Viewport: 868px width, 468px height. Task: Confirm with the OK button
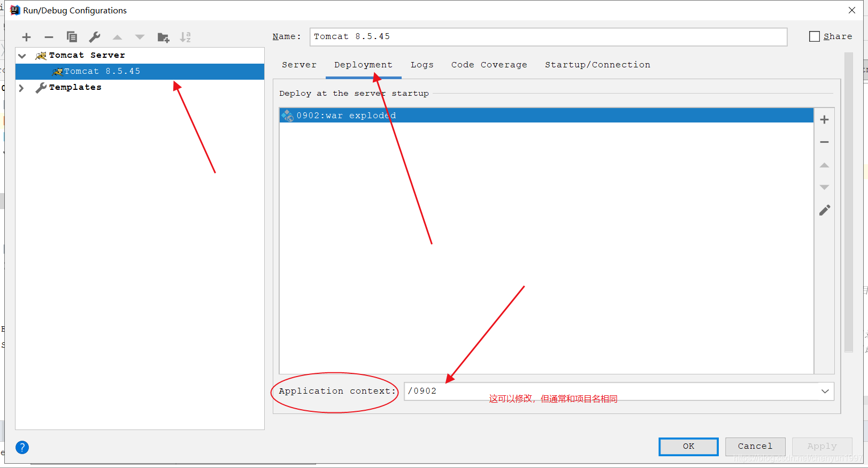688,447
